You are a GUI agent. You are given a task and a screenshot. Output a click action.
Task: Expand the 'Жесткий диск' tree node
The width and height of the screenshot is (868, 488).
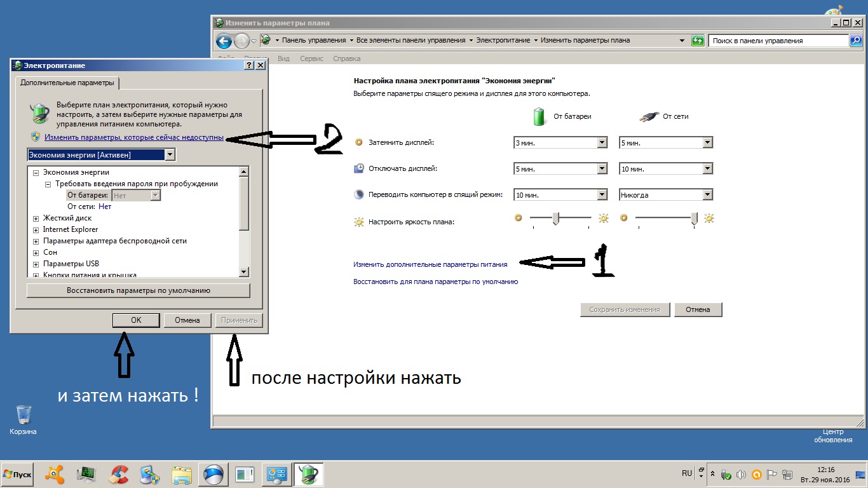tap(36, 218)
